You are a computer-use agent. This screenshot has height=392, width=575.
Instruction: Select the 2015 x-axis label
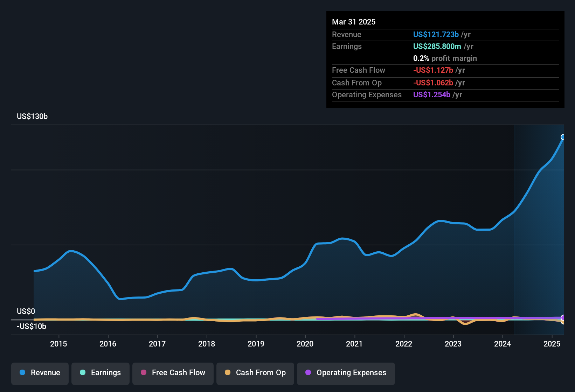[x=58, y=344]
